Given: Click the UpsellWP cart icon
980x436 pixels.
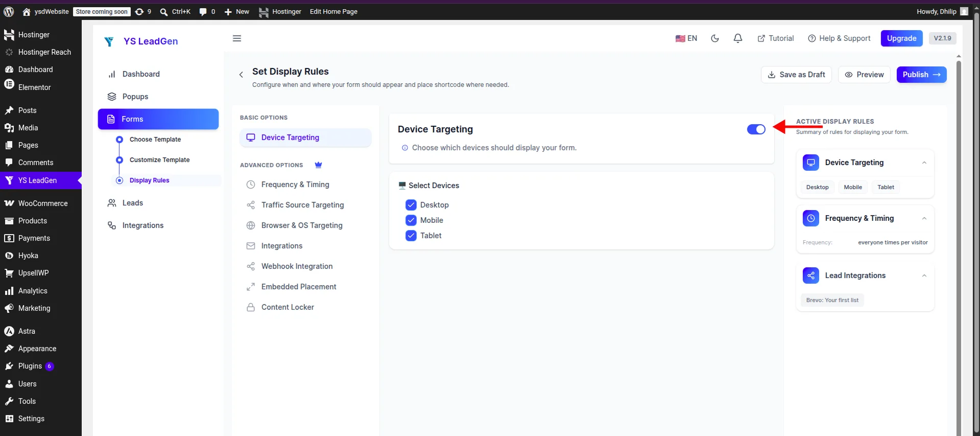Looking at the screenshot, I should (9, 273).
